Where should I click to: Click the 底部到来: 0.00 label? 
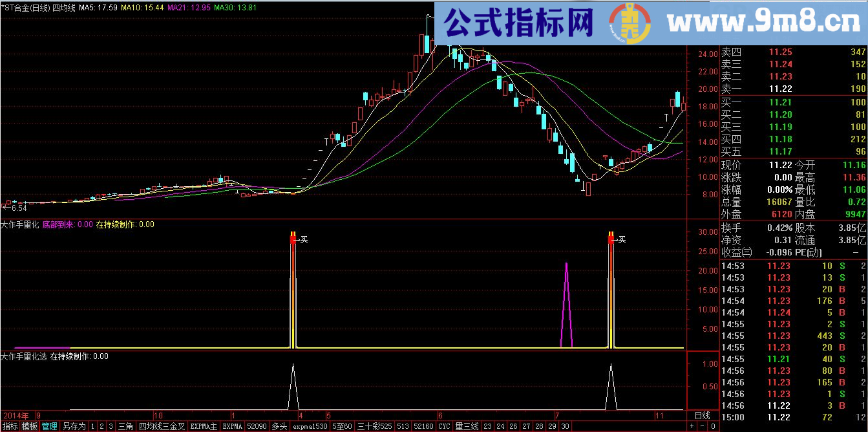tap(68, 224)
